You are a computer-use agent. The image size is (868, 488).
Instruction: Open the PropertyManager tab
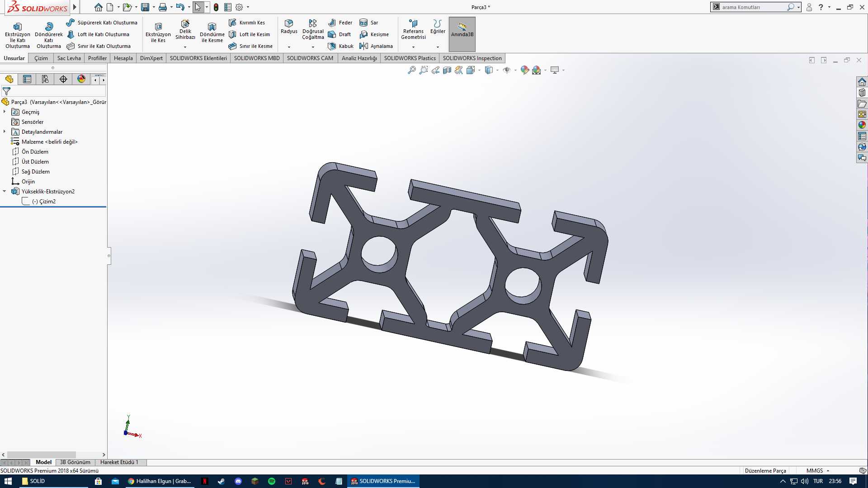coord(27,80)
